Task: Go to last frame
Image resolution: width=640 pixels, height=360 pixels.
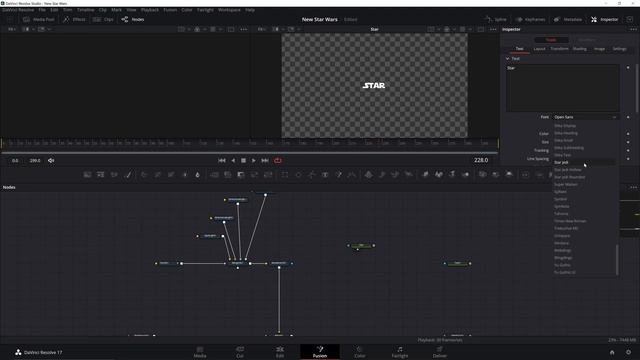Action: point(265,161)
